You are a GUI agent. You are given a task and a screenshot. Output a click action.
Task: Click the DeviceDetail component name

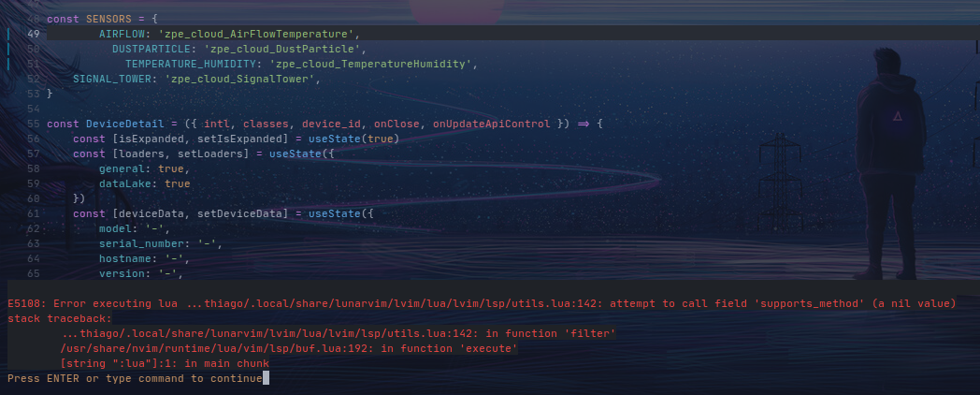click(125, 124)
